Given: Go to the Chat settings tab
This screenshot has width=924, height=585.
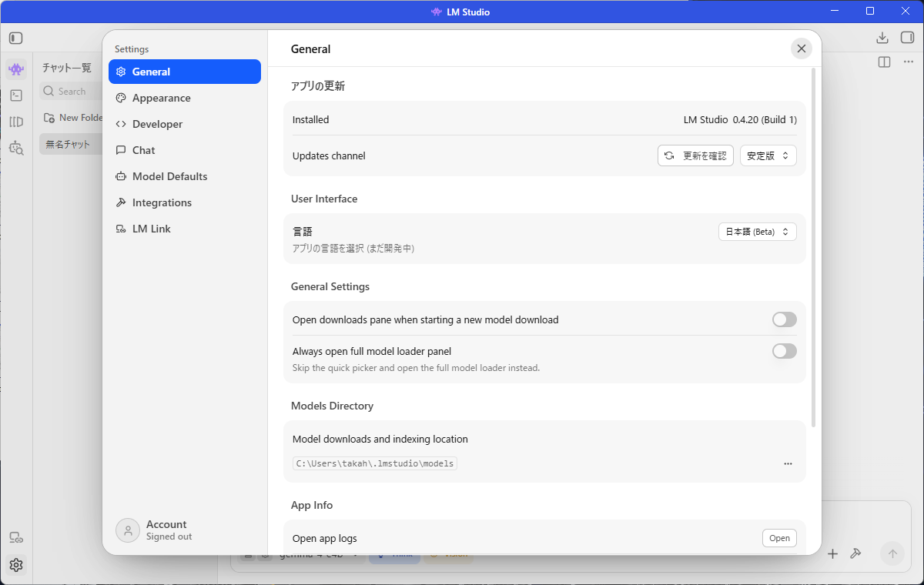Looking at the screenshot, I should coord(185,150).
